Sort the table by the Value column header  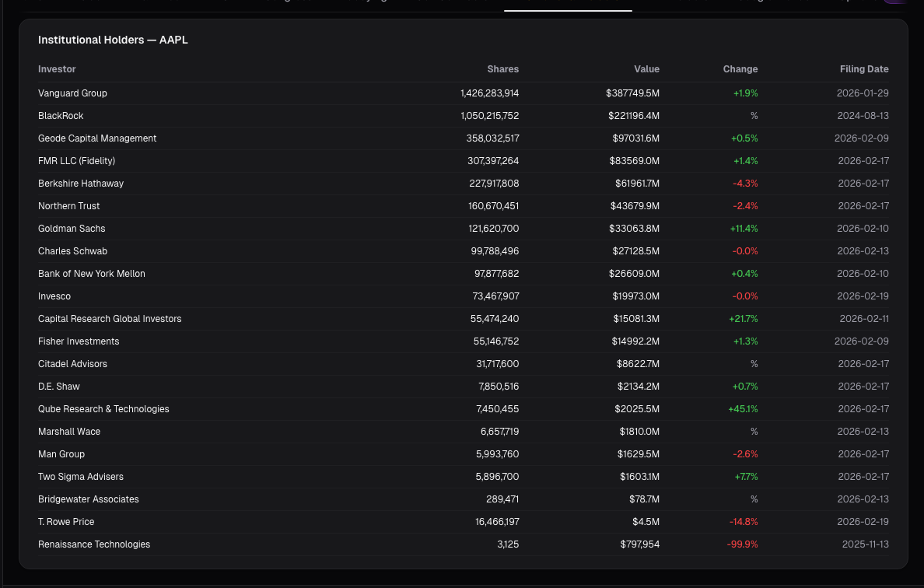(x=647, y=68)
